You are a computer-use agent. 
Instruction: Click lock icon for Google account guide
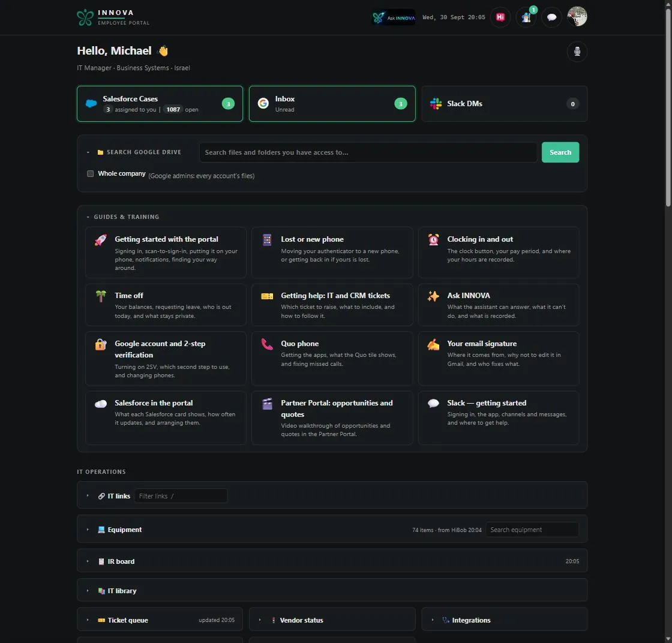point(101,344)
